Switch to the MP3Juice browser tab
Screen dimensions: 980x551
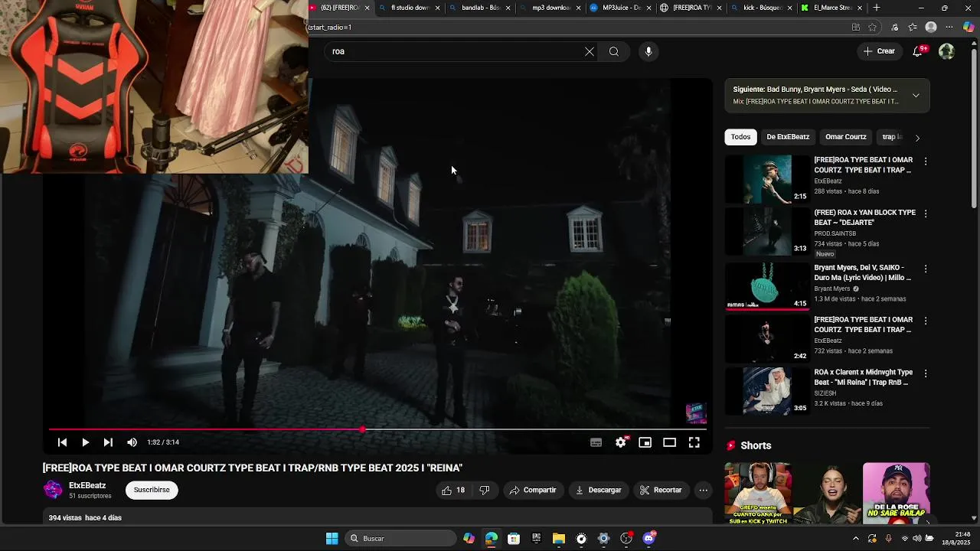click(x=621, y=8)
